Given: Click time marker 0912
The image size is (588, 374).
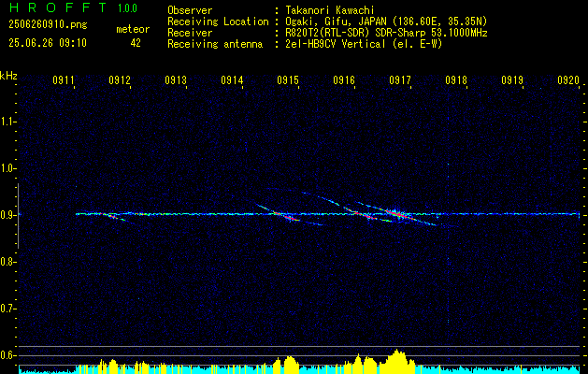Looking at the screenshot, I should pos(120,80).
